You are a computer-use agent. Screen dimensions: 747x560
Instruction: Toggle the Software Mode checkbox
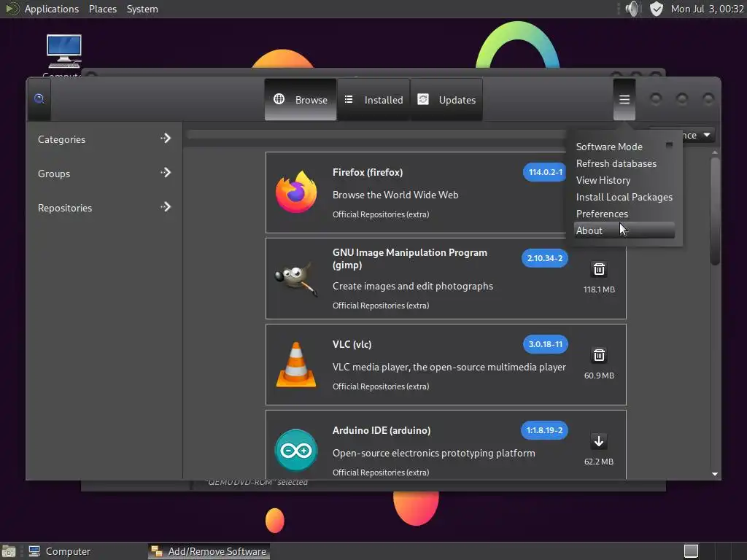669,145
